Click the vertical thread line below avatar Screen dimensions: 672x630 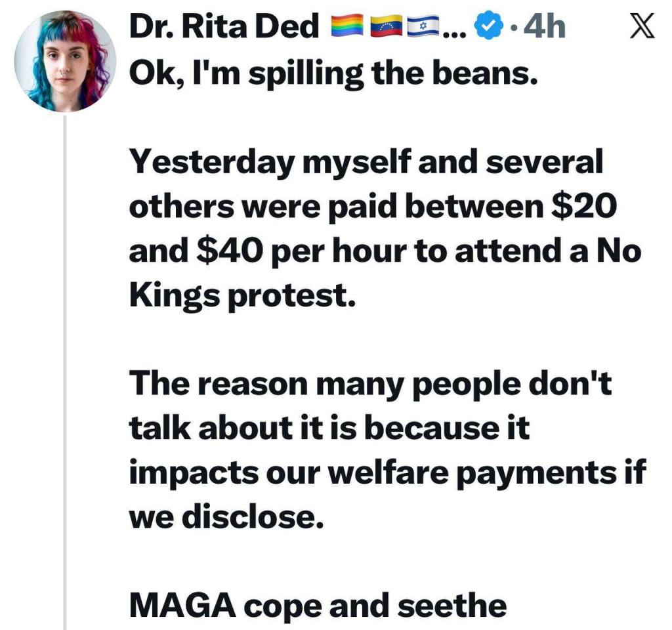66,367
